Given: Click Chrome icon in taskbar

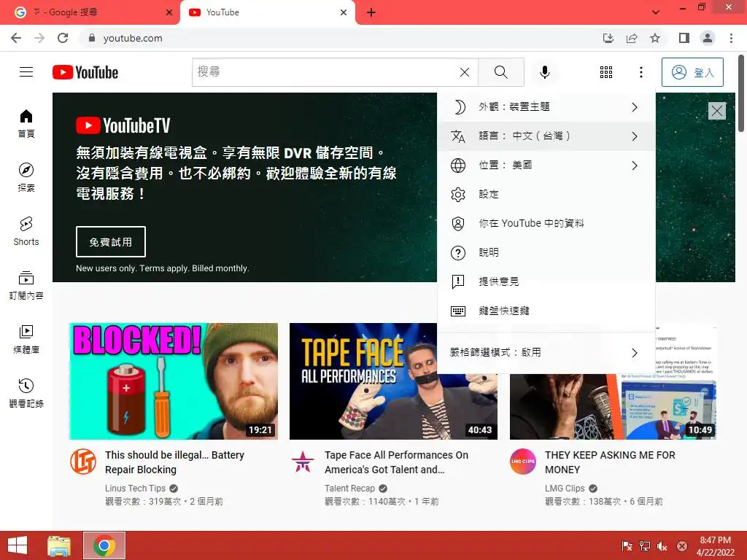Looking at the screenshot, I should click(x=104, y=545).
